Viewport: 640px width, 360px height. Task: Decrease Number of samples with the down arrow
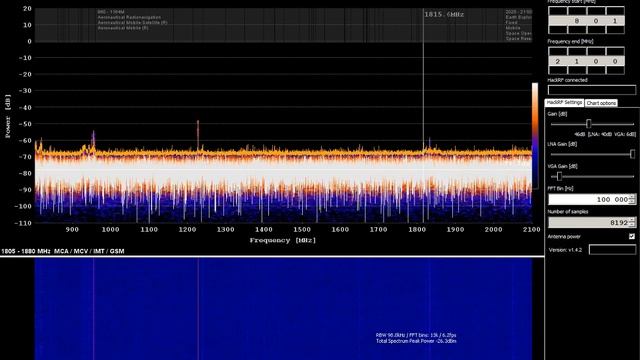pos(632,225)
